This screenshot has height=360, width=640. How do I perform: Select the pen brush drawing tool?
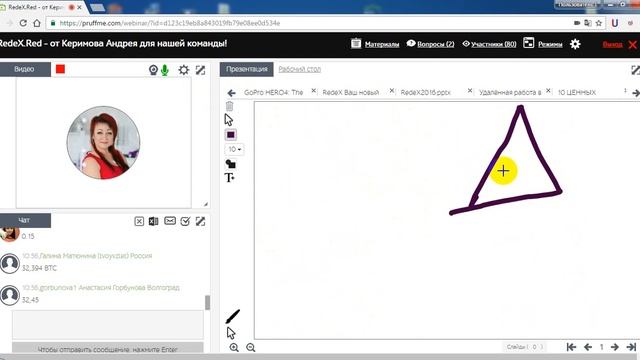[233, 316]
